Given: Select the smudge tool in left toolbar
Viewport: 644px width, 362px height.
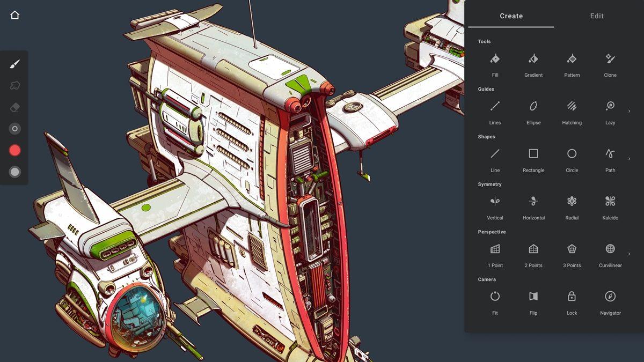Looking at the screenshot, I should tap(15, 86).
